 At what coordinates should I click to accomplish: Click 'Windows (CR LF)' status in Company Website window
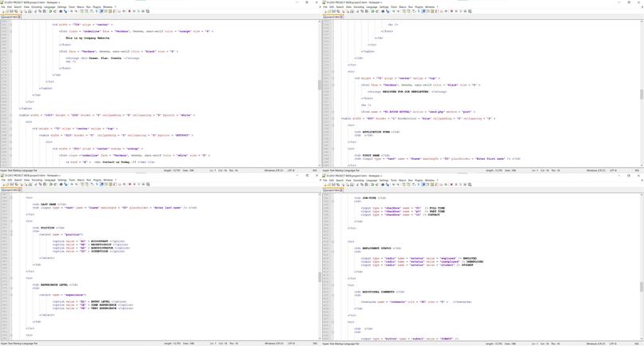[273, 170]
